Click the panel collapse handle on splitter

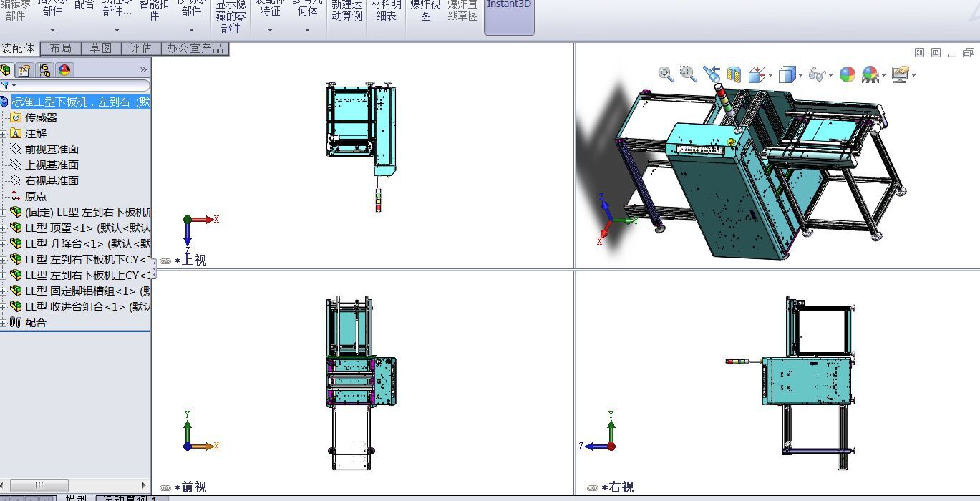[x=154, y=269]
